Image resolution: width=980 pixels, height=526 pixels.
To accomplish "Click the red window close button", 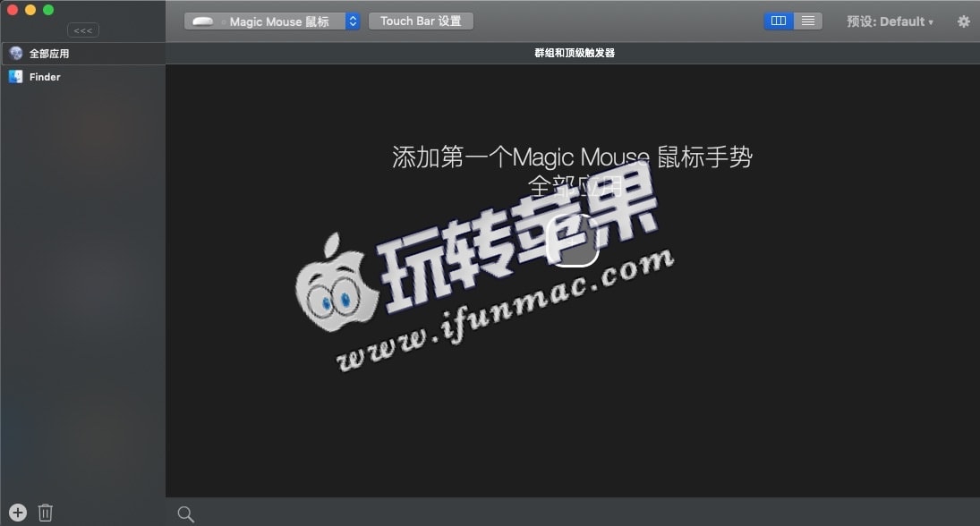I will pyautogui.click(x=12, y=10).
